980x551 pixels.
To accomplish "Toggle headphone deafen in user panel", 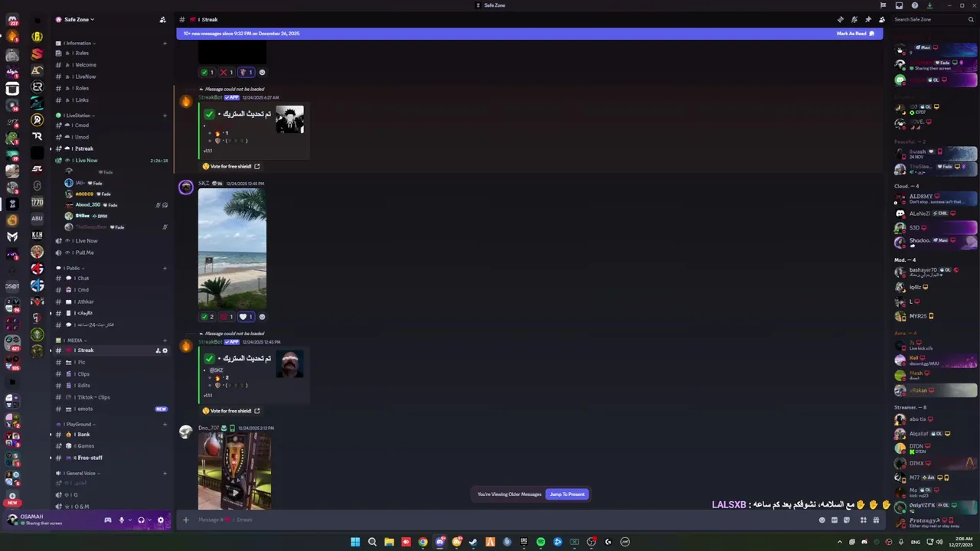I will coord(141,520).
